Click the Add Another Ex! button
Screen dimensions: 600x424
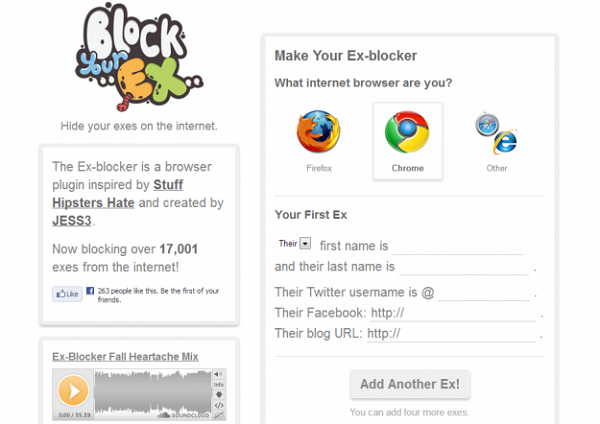click(410, 384)
